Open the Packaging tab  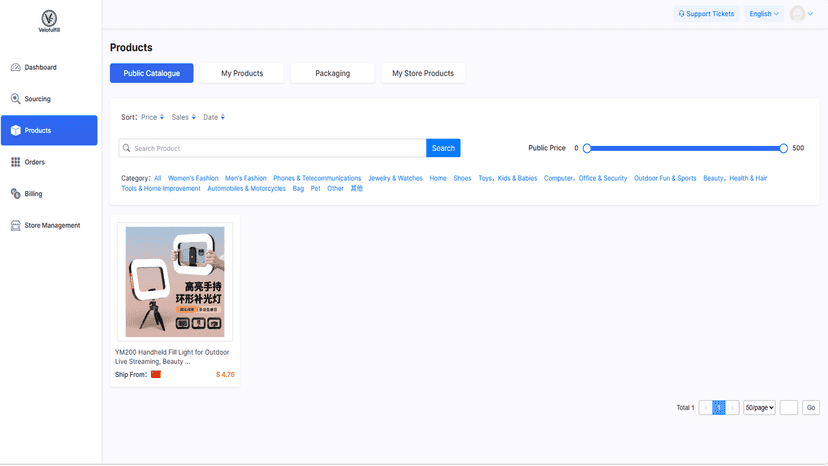(x=333, y=73)
